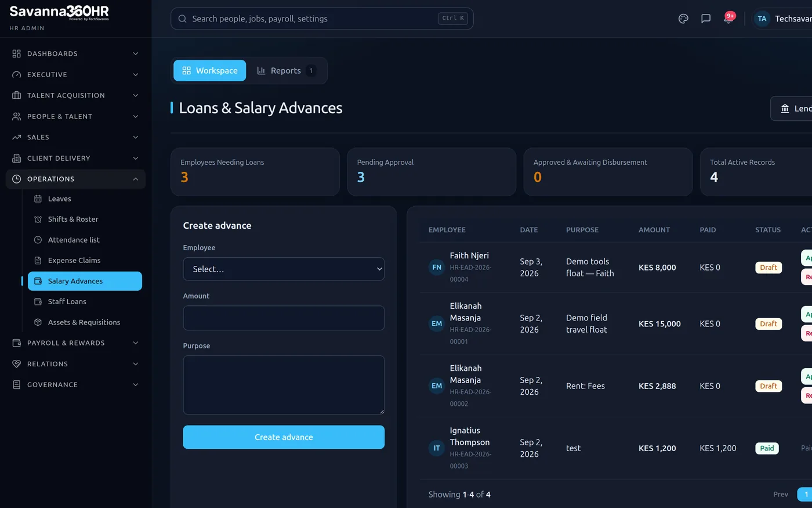Click the Approved & Awaiting Disbursement card
The height and width of the screenshot is (508, 812).
coord(608,172)
